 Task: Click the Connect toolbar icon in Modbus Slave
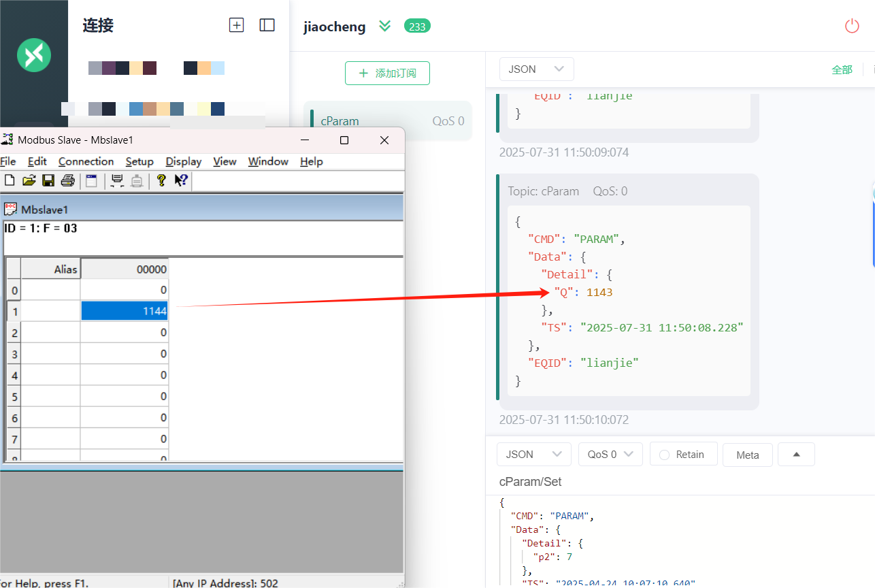(117, 180)
